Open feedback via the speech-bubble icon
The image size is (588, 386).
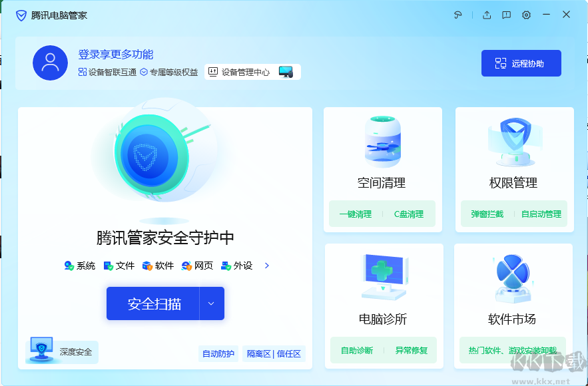506,14
